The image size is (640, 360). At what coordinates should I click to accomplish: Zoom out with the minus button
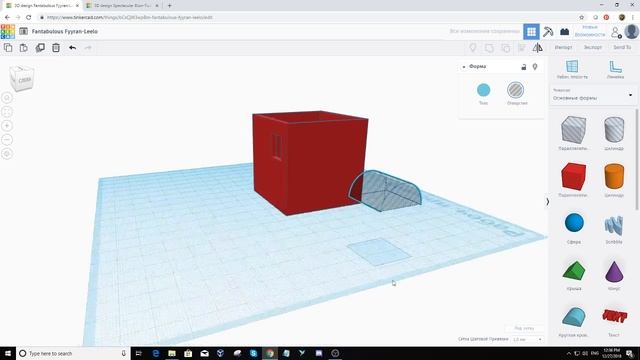7,140
